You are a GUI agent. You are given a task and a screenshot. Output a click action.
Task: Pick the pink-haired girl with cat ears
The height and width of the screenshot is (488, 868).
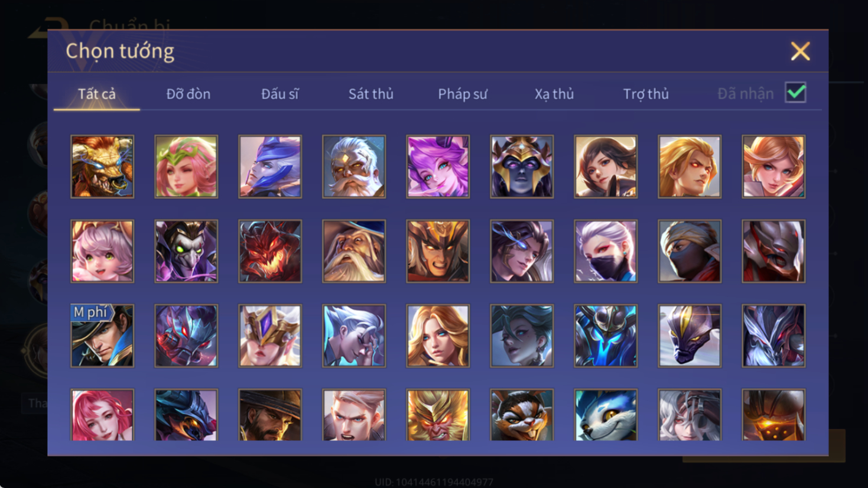(102, 251)
